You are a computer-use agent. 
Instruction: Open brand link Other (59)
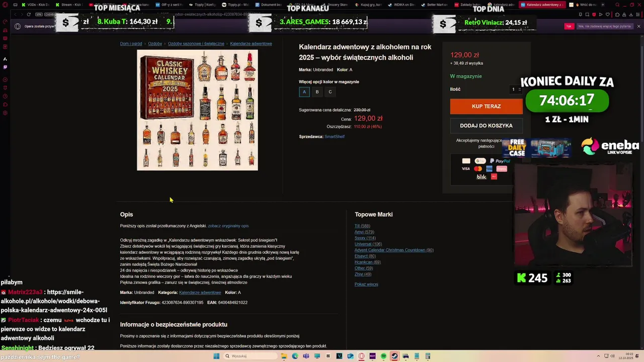click(364, 268)
